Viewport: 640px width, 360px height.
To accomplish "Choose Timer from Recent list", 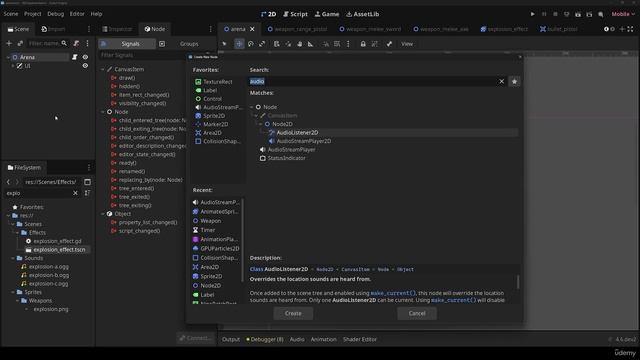I will 207,230.
